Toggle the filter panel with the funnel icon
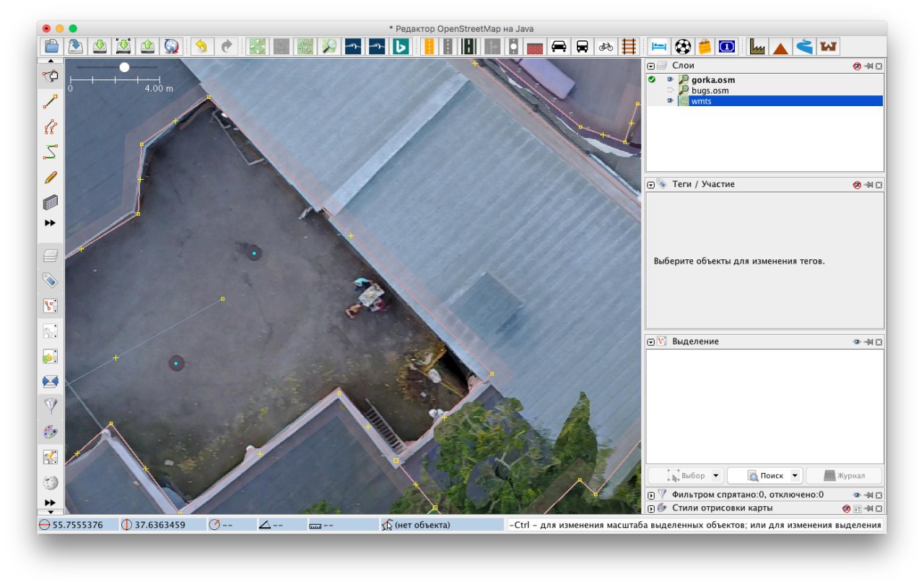The width and height of the screenshot is (924, 587). click(51, 406)
